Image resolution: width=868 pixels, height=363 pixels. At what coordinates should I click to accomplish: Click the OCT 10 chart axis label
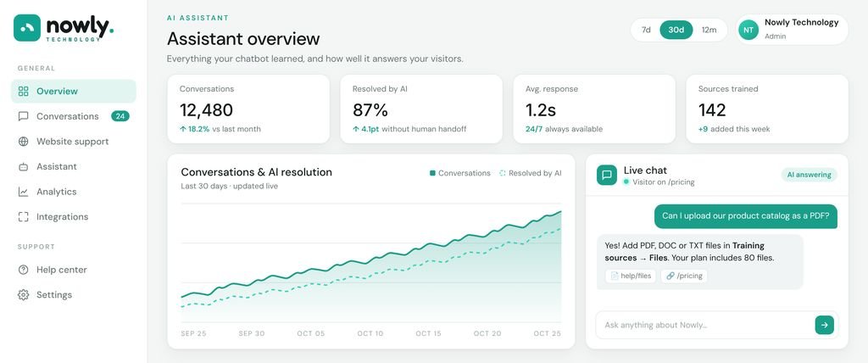[x=370, y=333]
